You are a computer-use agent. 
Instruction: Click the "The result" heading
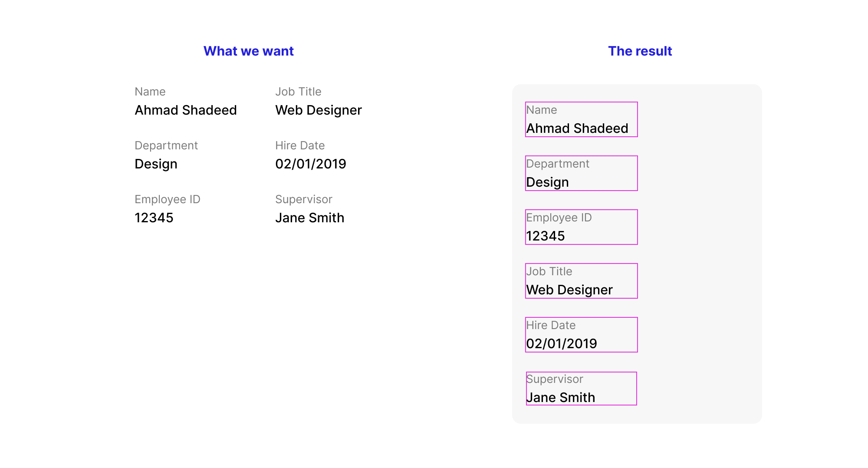(640, 51)
